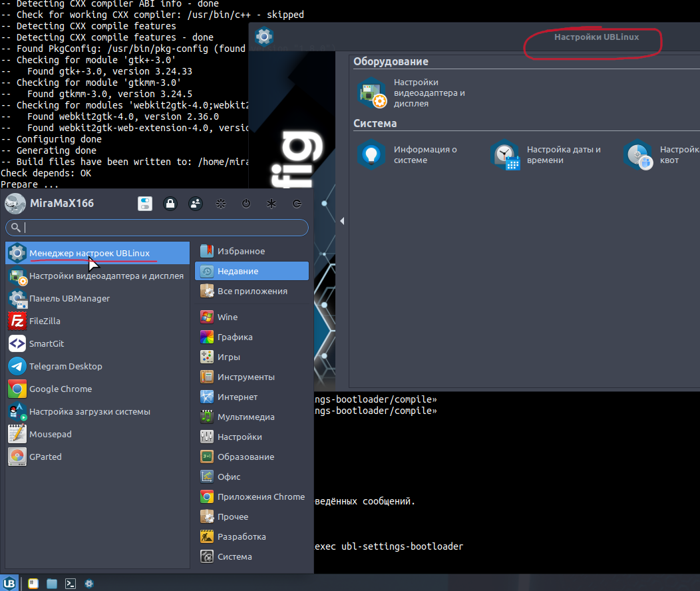Open the file manager folder icon on taskbar
The image size is (700, 591).
(52, 584)
